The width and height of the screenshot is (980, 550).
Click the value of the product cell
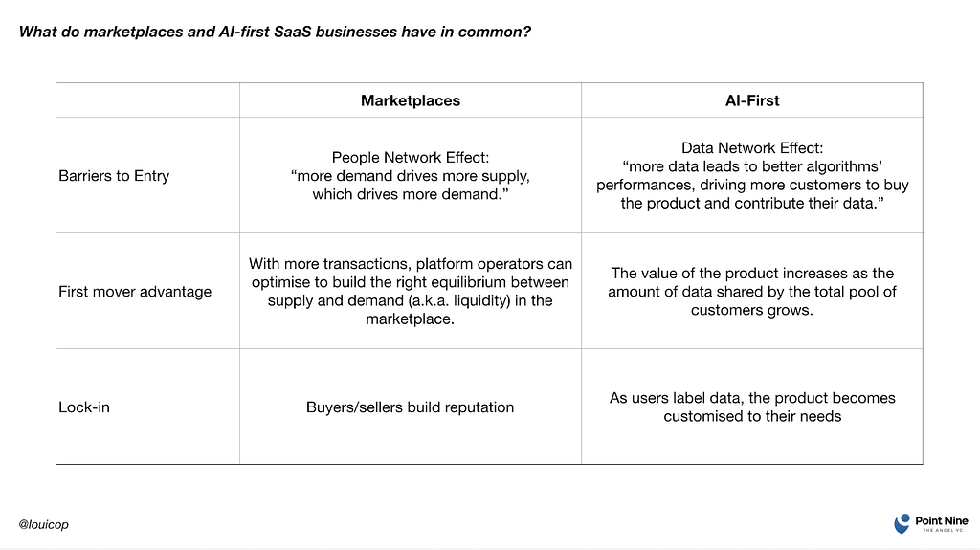pos(752,291)
